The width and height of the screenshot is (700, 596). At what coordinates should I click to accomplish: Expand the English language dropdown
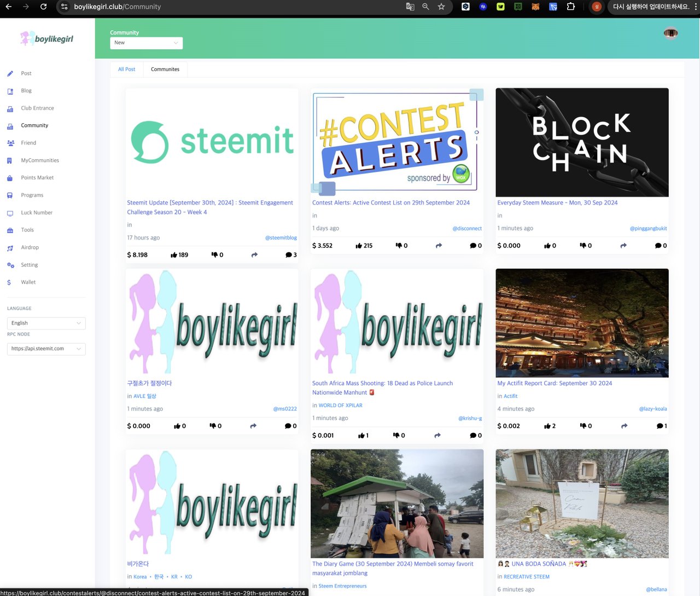[x=46, y=323]
